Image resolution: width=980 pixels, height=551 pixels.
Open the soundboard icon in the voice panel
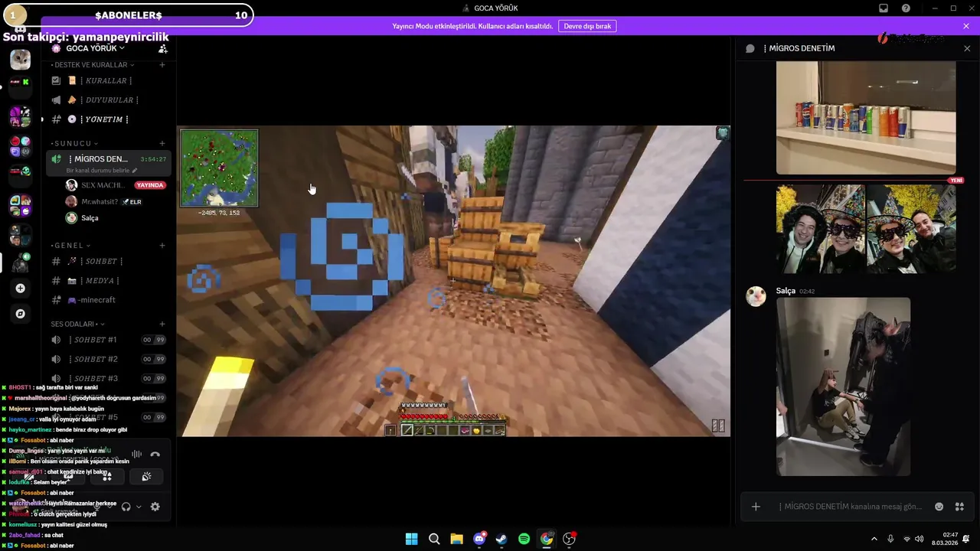click(x=146, y=476)
